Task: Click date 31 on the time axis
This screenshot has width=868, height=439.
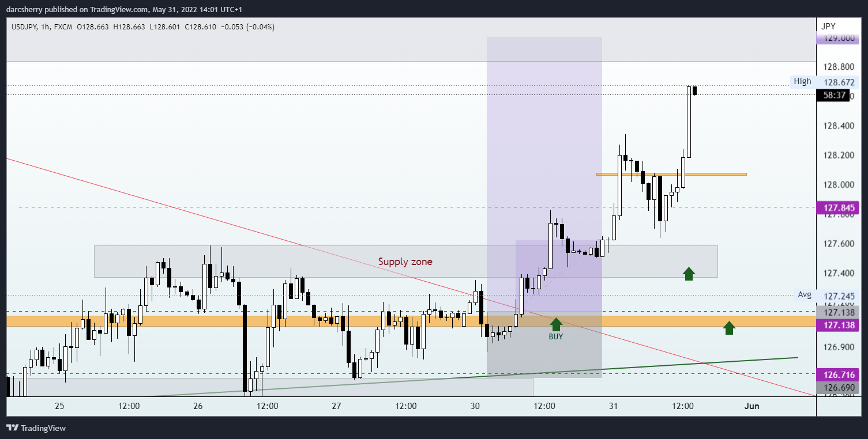Action: [613, 406]
